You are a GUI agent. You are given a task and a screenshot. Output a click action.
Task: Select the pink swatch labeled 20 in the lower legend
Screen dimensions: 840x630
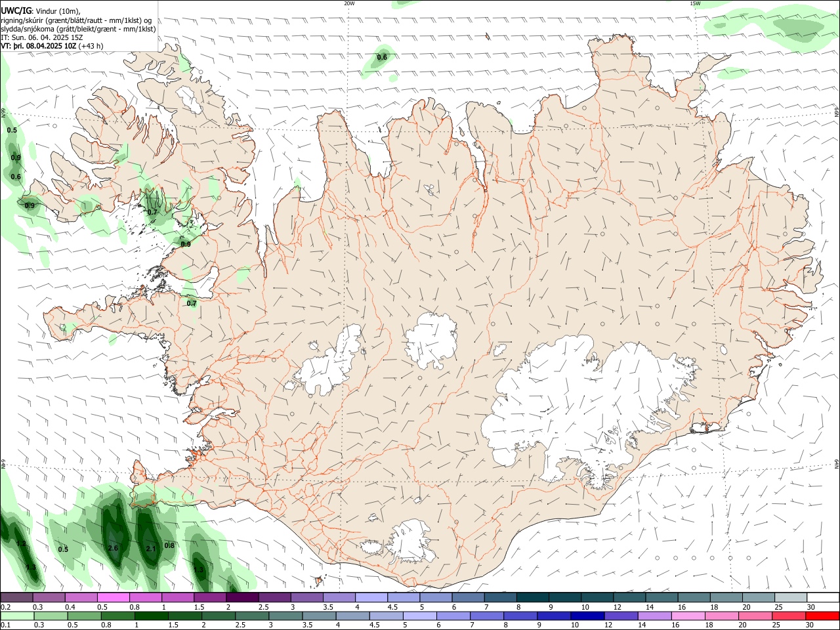coord(755,616)
